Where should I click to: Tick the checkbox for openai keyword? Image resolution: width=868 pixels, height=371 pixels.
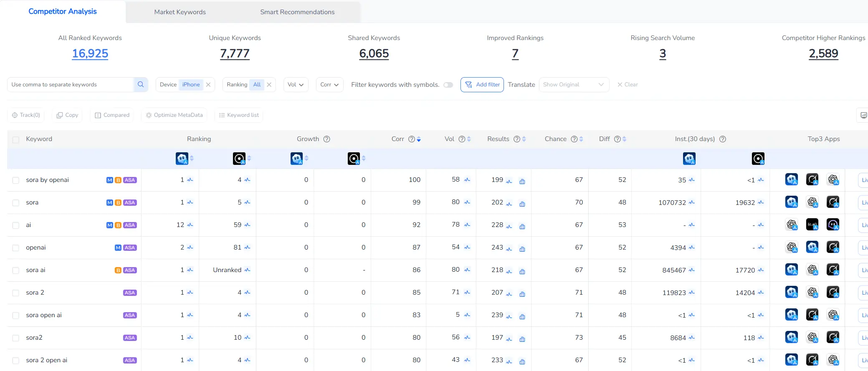(x=16, y=248)
